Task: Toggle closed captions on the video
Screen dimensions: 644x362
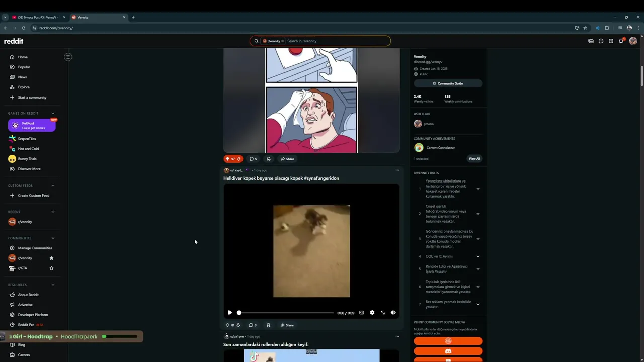Action: point(362,313)
